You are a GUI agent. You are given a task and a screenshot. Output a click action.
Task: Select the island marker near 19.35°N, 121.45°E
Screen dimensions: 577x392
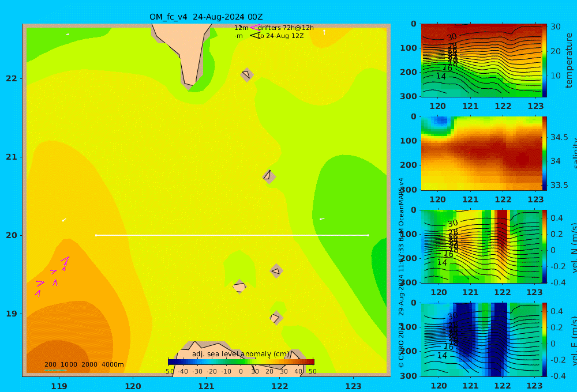[x=239, y=287]
